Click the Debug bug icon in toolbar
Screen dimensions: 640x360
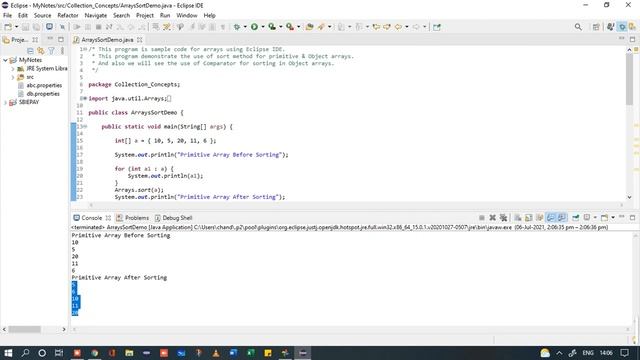[237, 27]
